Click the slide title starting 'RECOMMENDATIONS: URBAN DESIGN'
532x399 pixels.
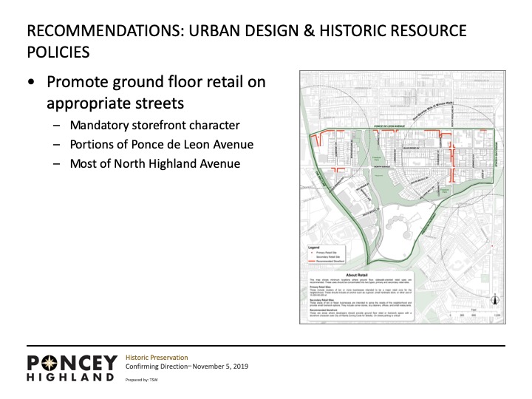click(247, 41)
